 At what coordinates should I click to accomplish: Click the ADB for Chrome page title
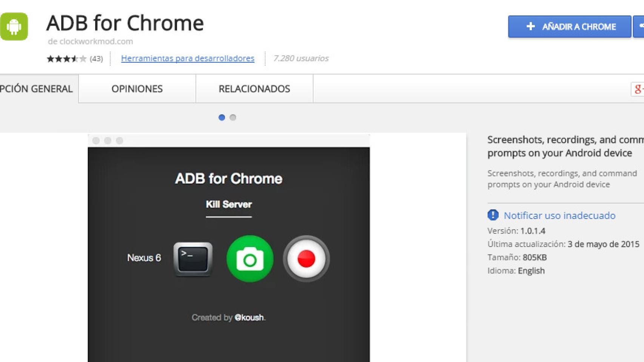pos(125,23)
